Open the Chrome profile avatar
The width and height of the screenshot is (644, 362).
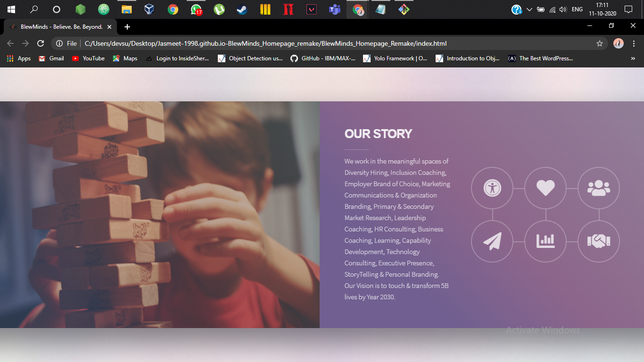[619, 43]
